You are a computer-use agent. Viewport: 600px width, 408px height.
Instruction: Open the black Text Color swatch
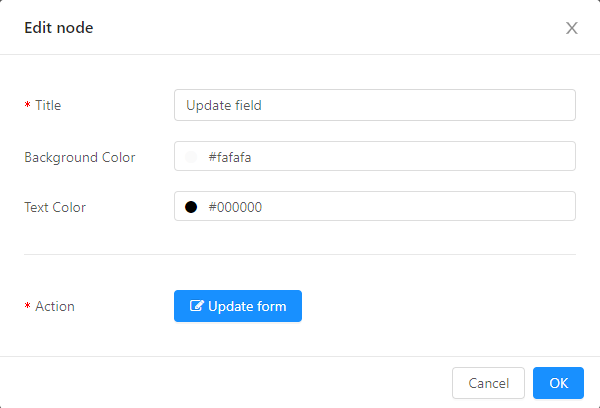coord(191,207)
